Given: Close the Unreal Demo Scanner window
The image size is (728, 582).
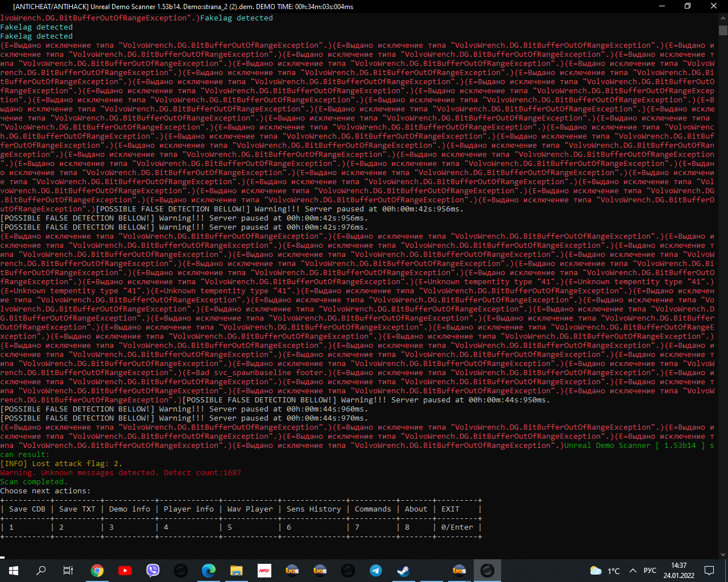Looking at the screenshot, I should coord(714,6).
